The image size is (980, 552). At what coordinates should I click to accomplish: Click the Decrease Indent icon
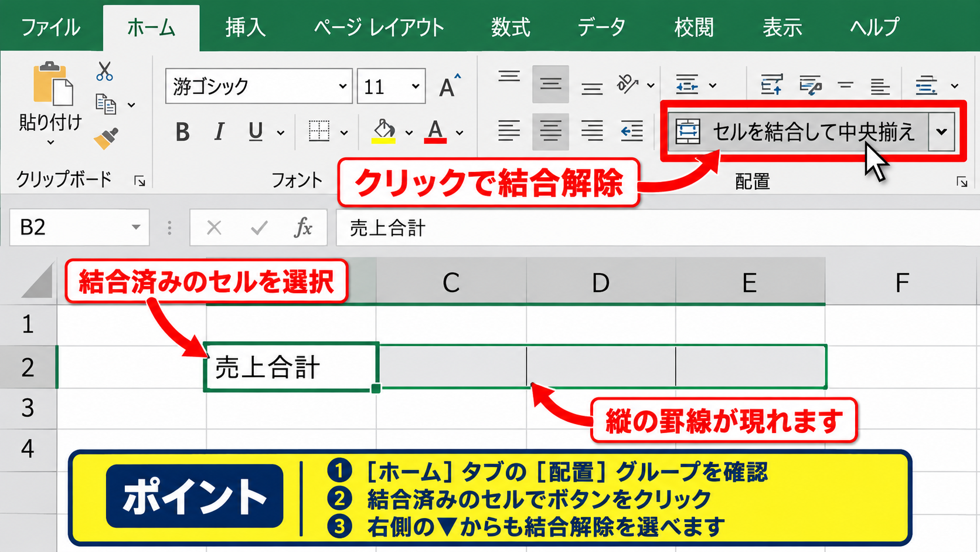pos(632,131)
